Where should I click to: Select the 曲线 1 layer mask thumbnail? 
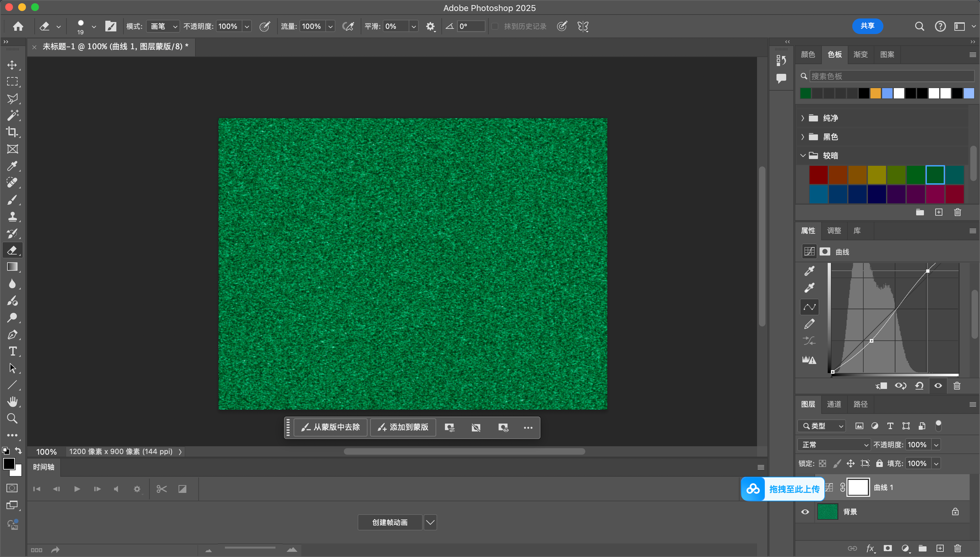point(858,487)
